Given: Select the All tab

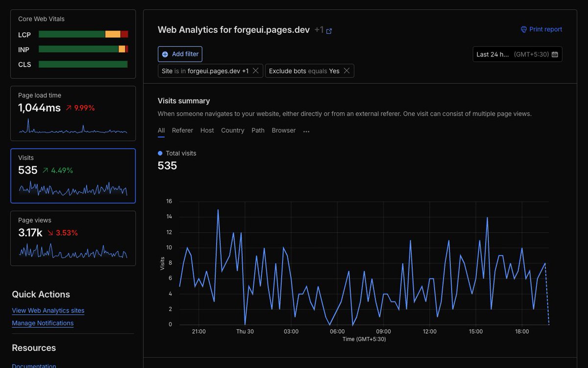Looking at the screenshot, I should 161,131.
